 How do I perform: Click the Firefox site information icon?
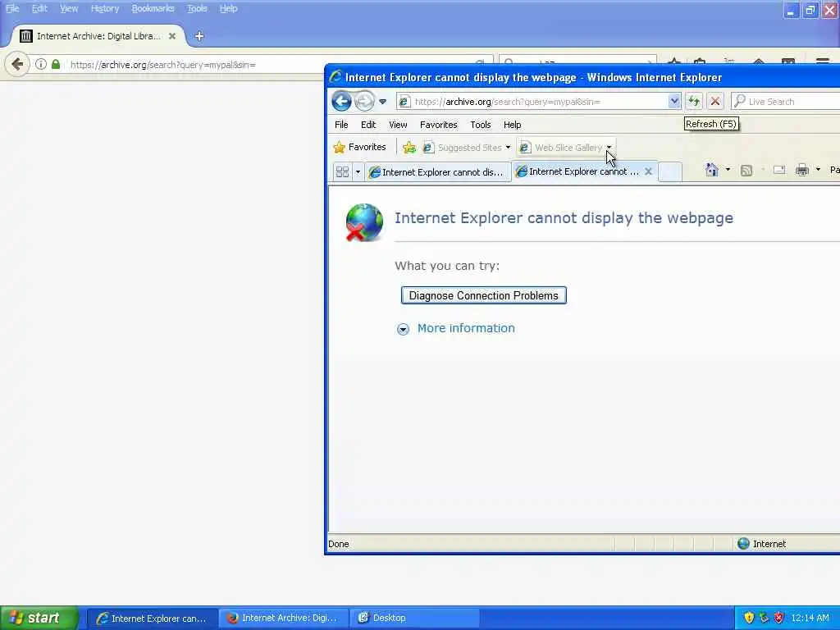pyautogui.click(x=41, y=64)
